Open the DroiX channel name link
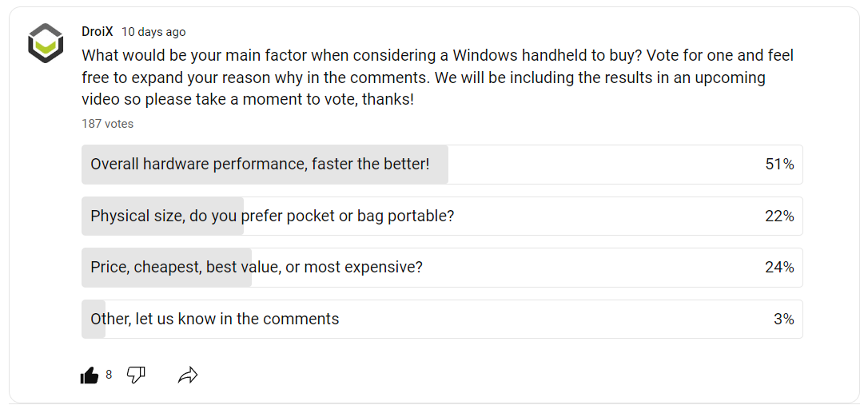Viewport: 868px width, 409px height. [98, 32]
